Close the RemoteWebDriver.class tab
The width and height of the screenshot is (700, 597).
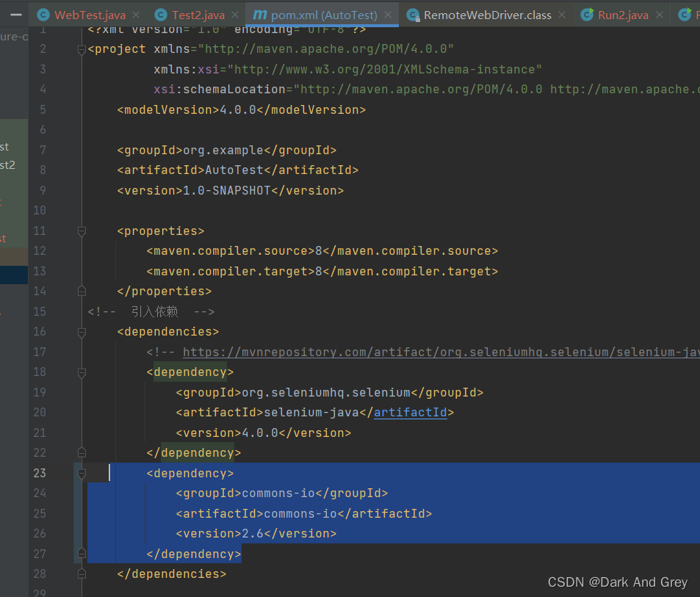coord(562,15)
